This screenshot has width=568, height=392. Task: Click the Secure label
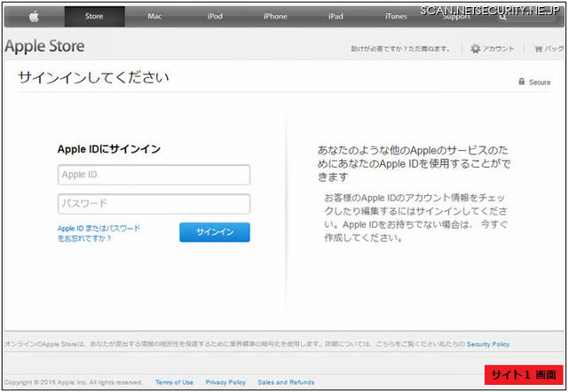(x=540, y=82)
